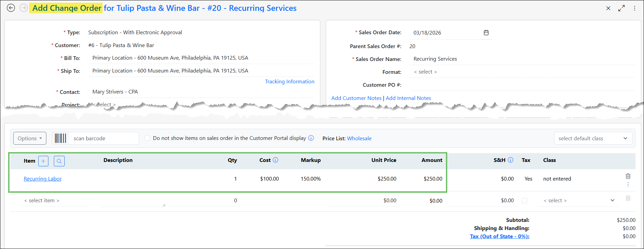Open the Sales Order Date calendar picker
This screenshot has width=644, height=249.
click(486, 33)
